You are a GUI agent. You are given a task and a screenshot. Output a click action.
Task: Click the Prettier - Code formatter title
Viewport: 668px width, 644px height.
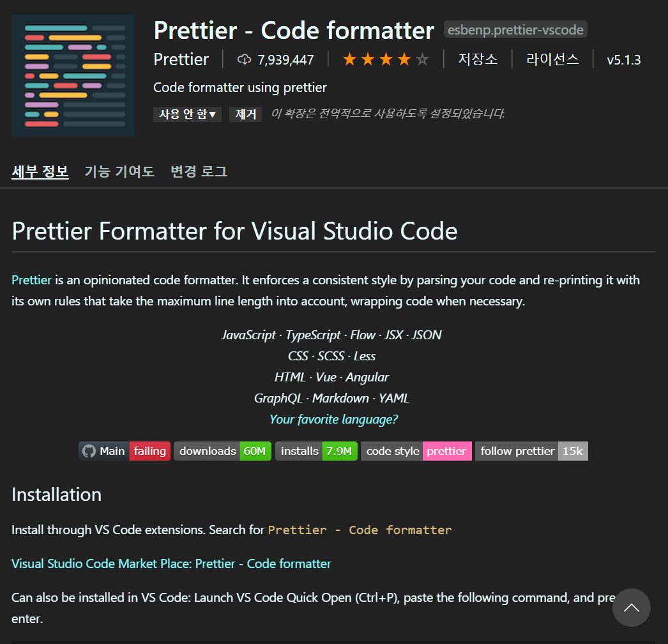click(x=294, y=30)
